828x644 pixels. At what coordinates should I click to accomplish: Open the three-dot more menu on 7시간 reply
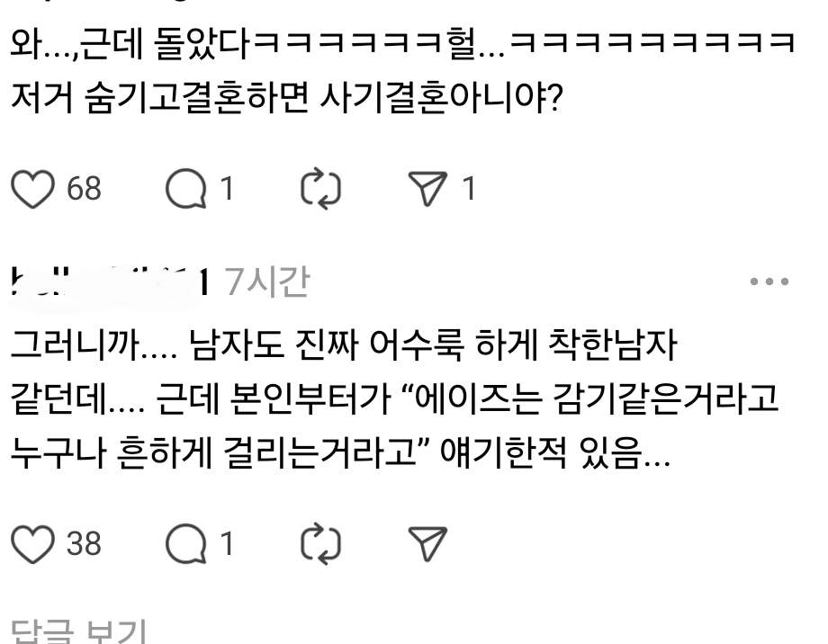pos(769,282)
